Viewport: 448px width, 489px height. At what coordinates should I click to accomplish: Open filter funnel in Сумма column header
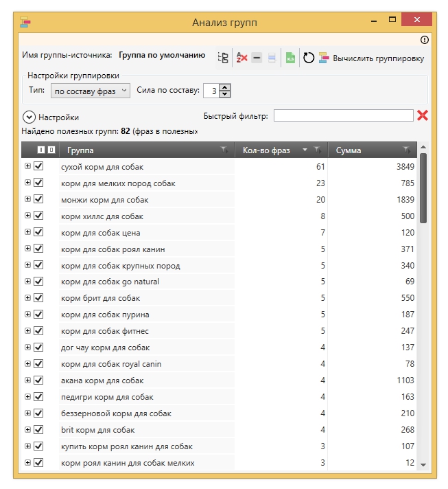point(406,150)
